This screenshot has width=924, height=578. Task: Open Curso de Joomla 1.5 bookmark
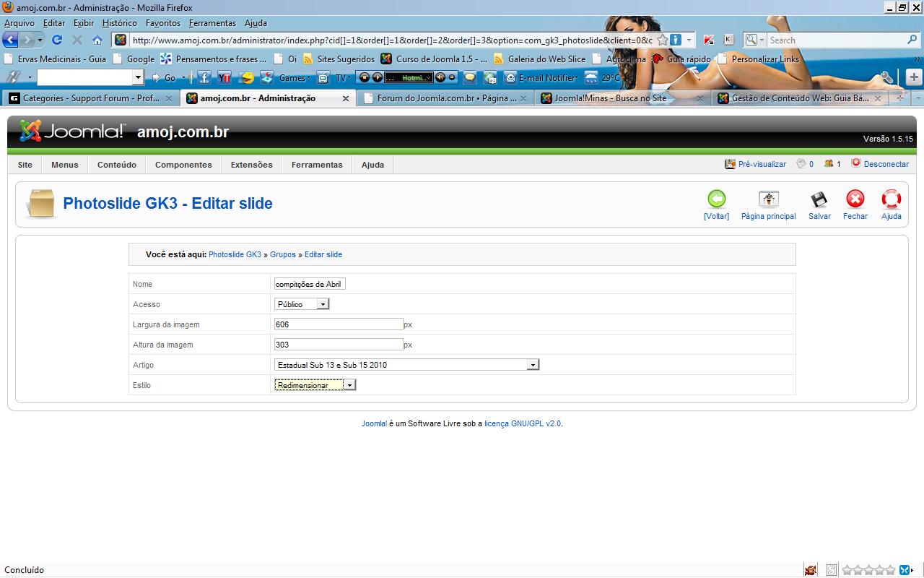tap(435, 59)
